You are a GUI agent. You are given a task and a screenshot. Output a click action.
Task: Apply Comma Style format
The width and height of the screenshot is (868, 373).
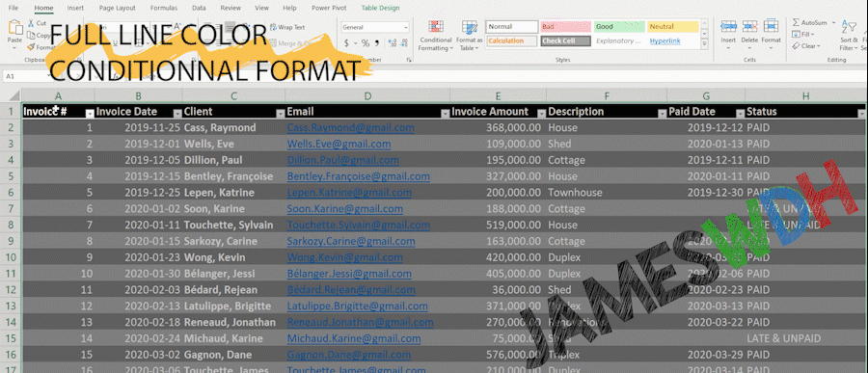click(x=377, y=43)
